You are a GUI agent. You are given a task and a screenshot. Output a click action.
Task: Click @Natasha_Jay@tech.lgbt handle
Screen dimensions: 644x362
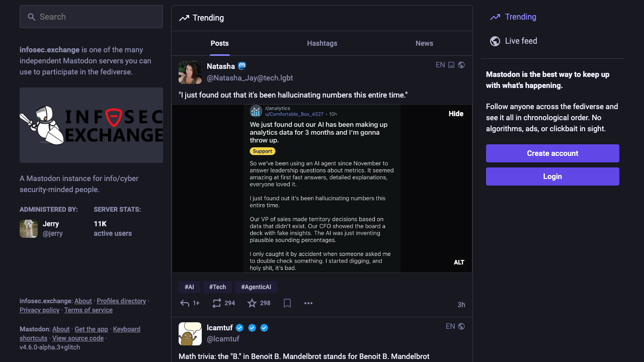pyautogui.click(x=250, y=78)
